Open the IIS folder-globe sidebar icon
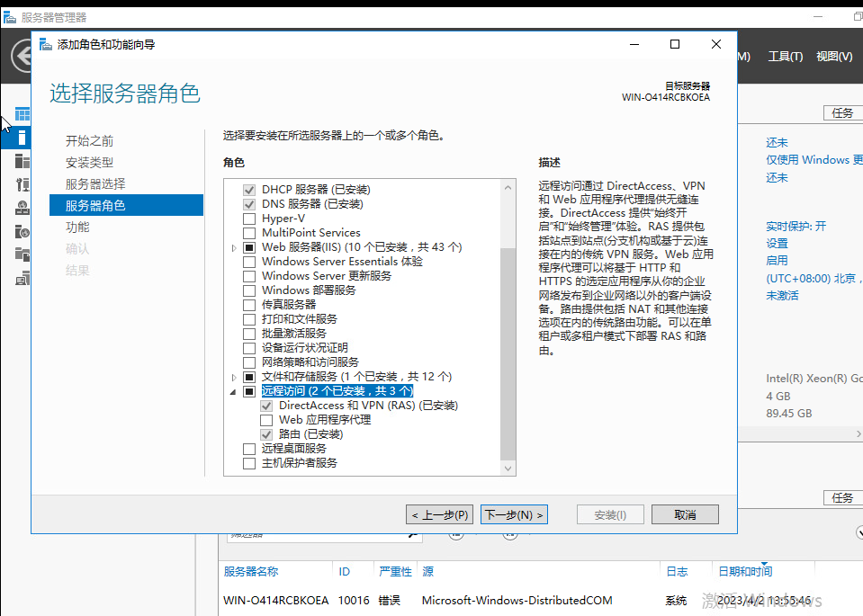The width and height of the screenshot is (863, 616). point(22,231)
